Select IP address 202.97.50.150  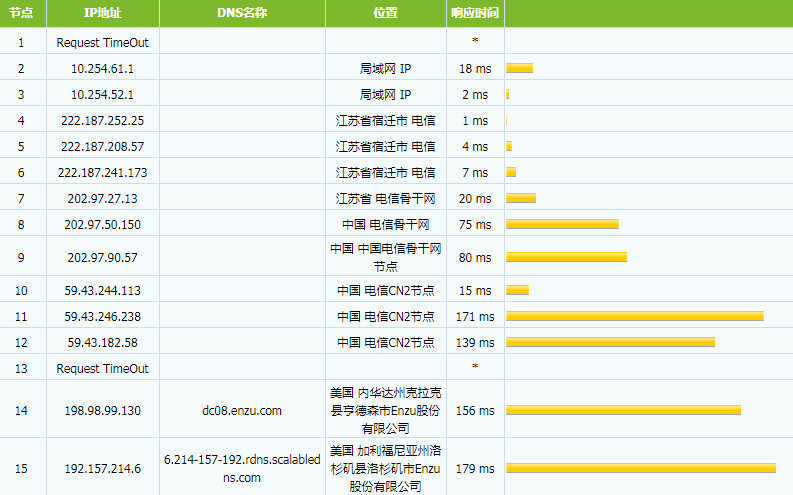(103, 225)
